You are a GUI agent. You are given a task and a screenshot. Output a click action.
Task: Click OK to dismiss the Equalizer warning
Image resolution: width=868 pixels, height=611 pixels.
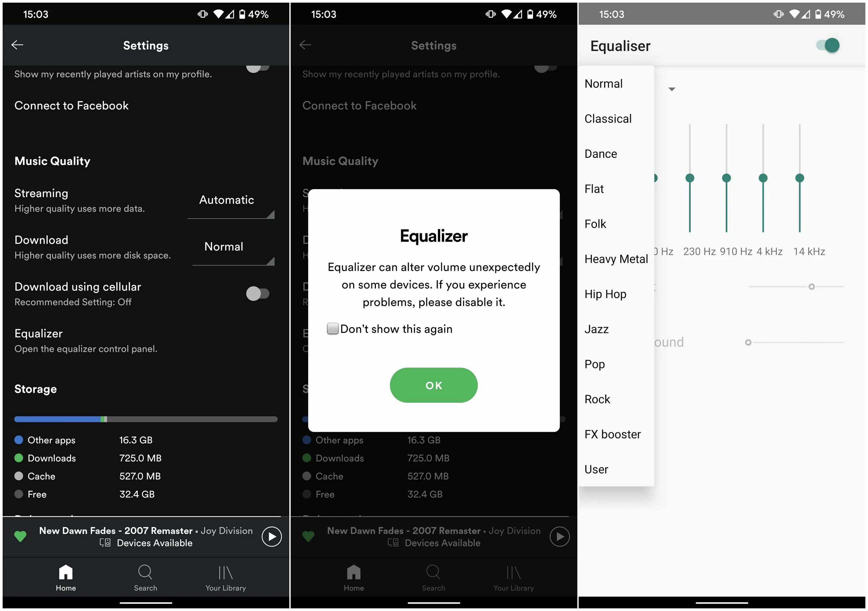[433, 385]
